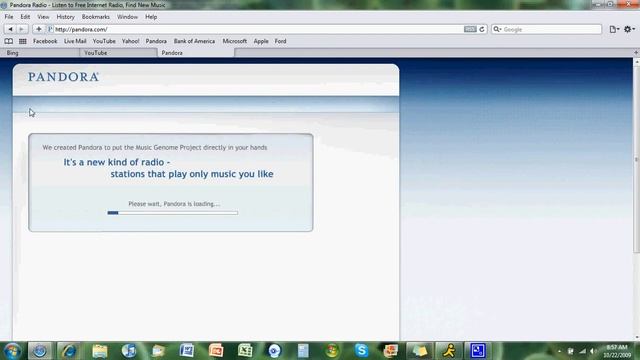Click the Pandora loading progress bar

point(173,213)
